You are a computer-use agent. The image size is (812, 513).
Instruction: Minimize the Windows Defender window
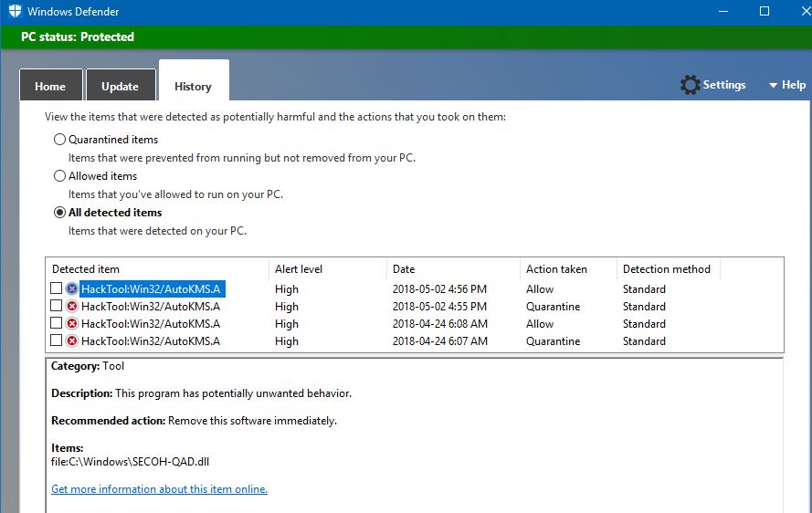[x=723, y=11]
